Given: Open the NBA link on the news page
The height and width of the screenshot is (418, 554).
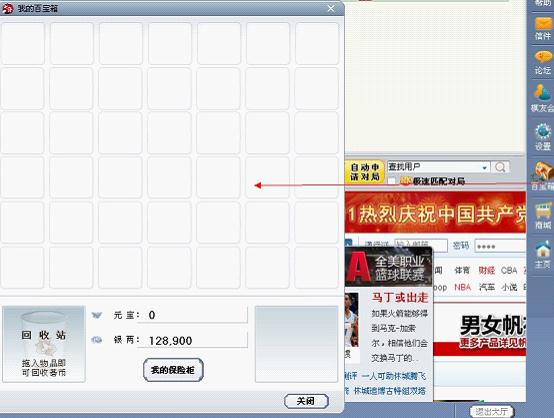Looking at the screenshot, I should (462, 287).
